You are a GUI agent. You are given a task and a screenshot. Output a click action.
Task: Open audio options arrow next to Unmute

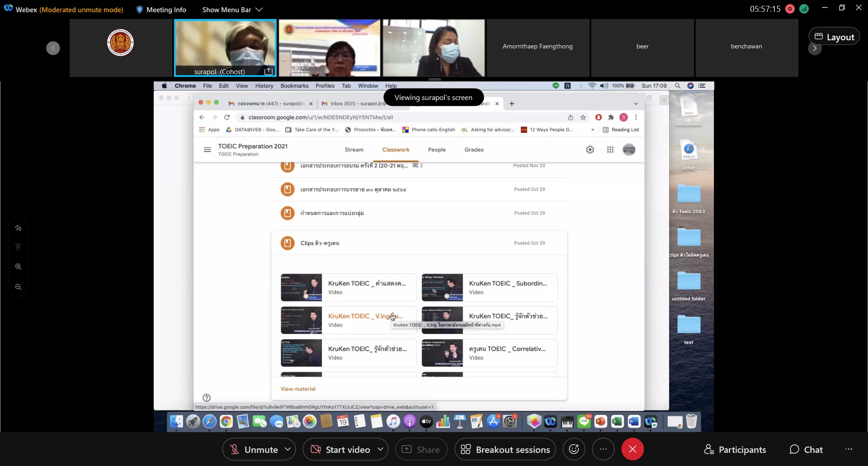click(288, 449)
